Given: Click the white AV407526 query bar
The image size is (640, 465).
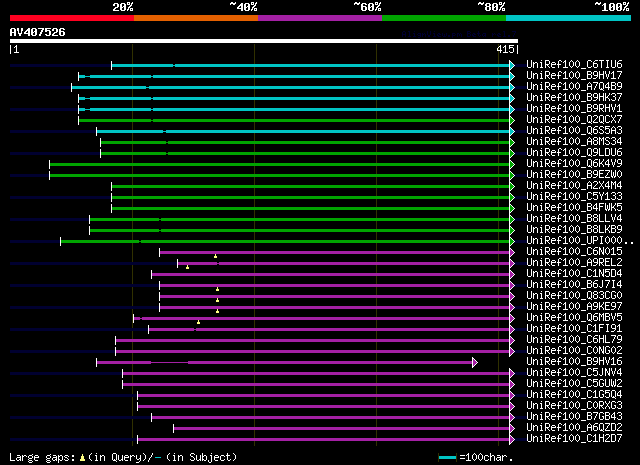Looking at the screenshot, I should [264, 41].
